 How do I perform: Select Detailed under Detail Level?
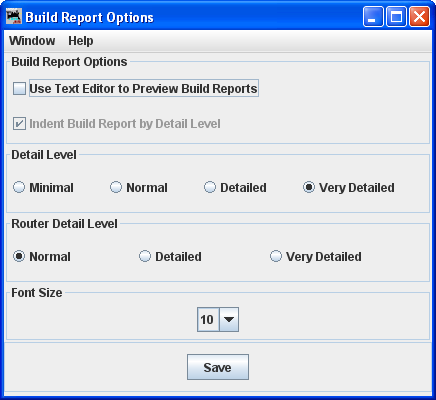[x=210, y=187]
